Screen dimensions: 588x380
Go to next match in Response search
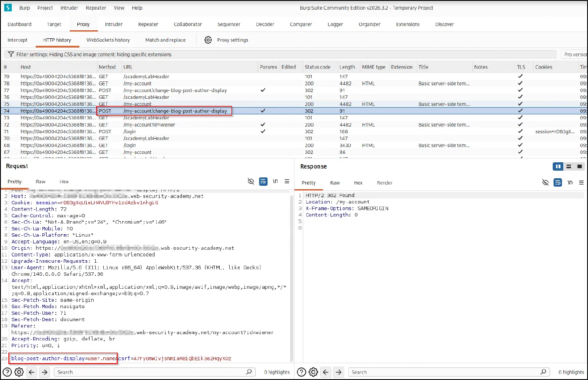coord(339,372)
